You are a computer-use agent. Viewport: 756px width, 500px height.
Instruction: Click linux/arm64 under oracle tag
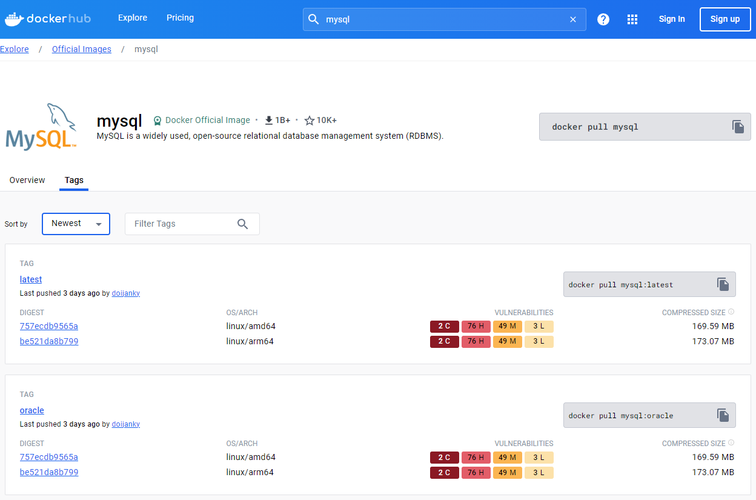tap(250, 473)
